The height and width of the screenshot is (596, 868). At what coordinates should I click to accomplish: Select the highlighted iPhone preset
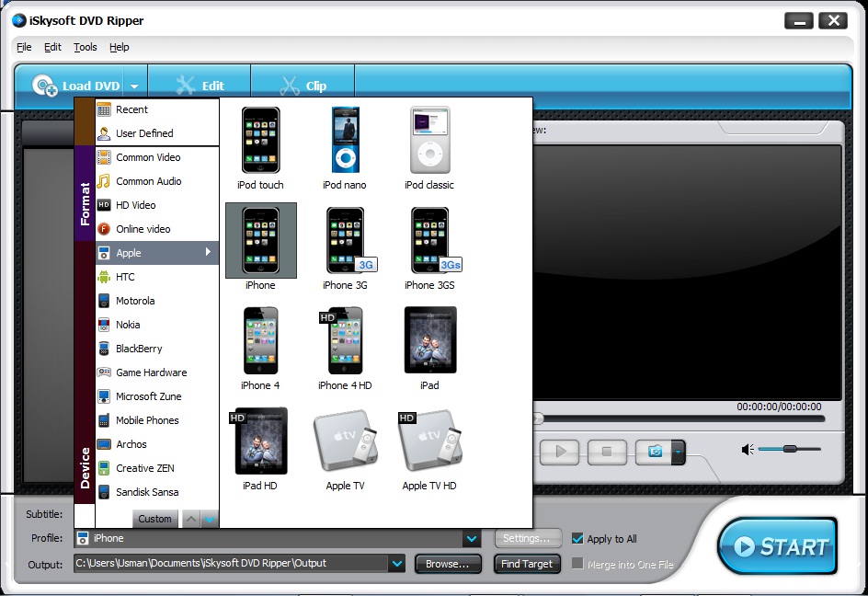pos(261,247)
